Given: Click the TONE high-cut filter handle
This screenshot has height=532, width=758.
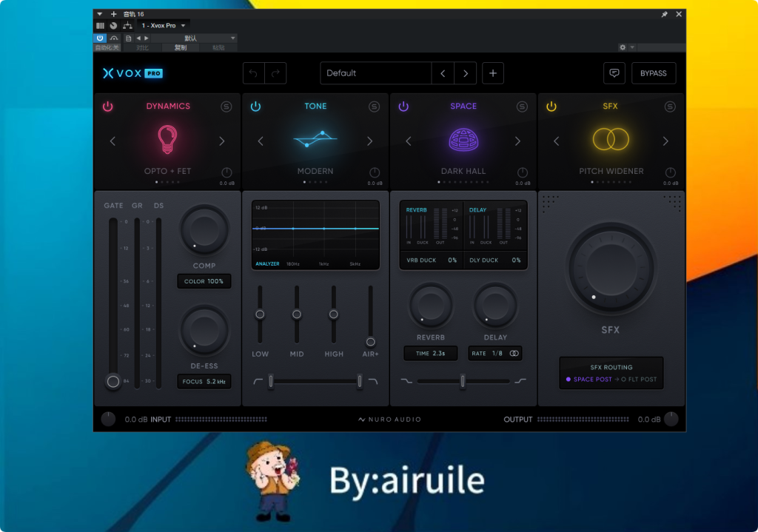Looking at the screenshot, I should [x=360, y=381].
